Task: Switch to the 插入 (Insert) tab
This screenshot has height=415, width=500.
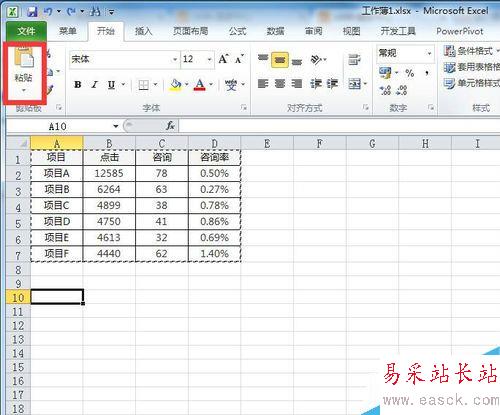Action: 143,31
